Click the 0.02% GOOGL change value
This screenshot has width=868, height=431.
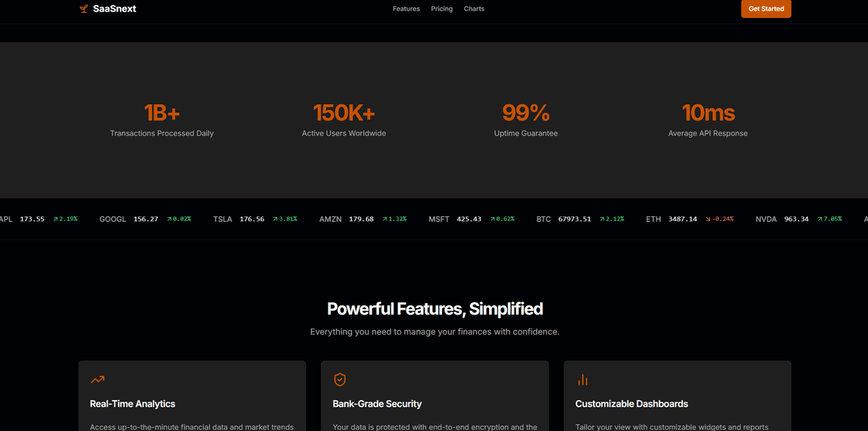click(182, 219)
